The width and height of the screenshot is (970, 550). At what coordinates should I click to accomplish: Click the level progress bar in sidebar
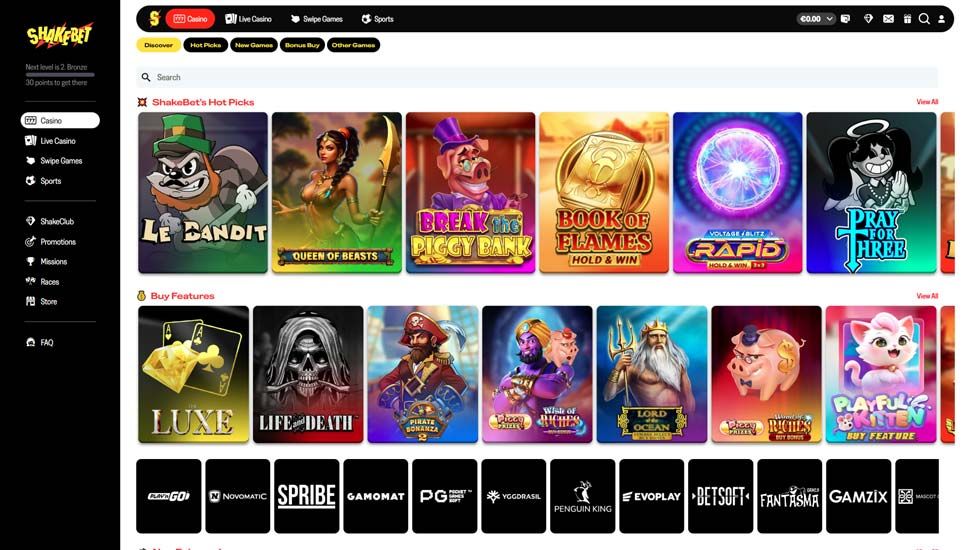point(60,75)
